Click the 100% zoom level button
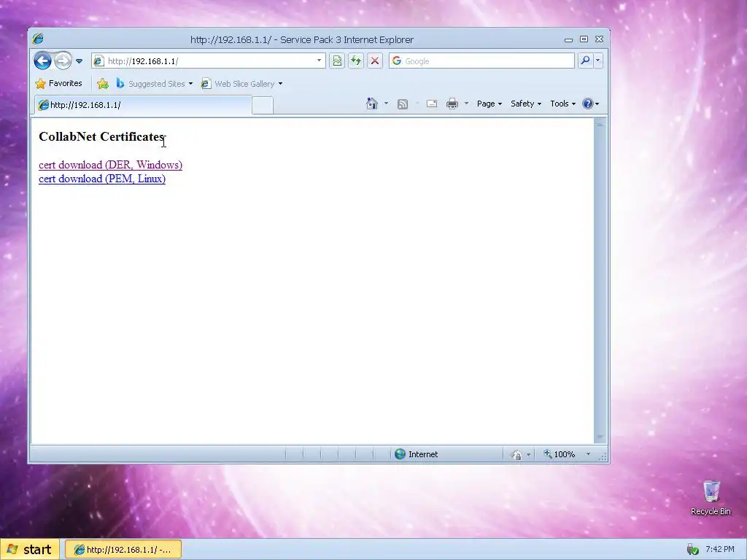The image size is (747, 560). [560, 454]
